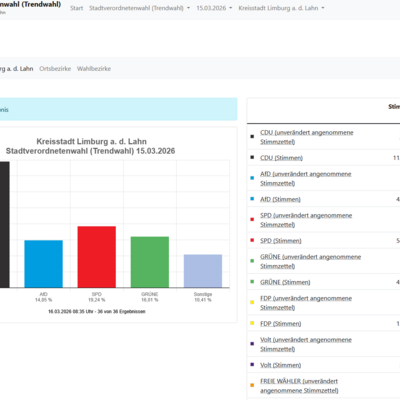Click the orange swatch beside FREIE WÄHLER
Image resolution: width=400 pixels, height=400 pixels.
(x=252, y=385)
